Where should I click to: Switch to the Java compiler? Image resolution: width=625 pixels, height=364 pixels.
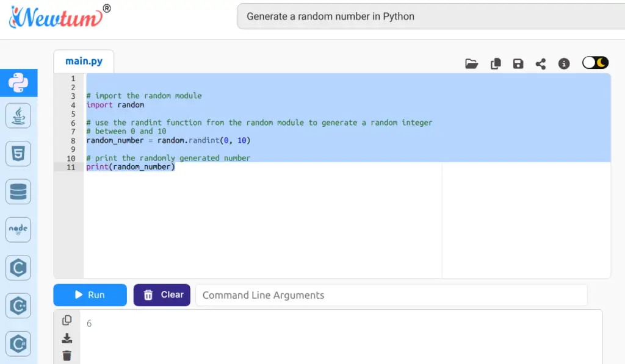point(18,116)
